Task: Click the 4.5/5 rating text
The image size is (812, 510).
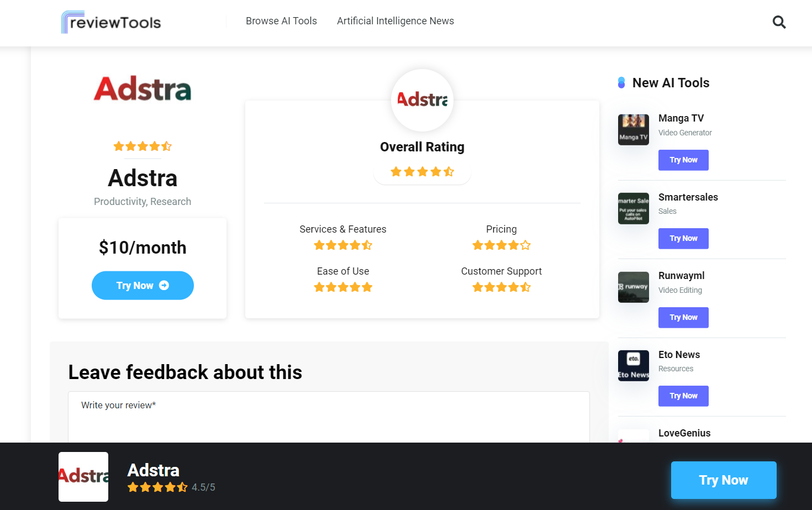Action: tap(203, 487)
